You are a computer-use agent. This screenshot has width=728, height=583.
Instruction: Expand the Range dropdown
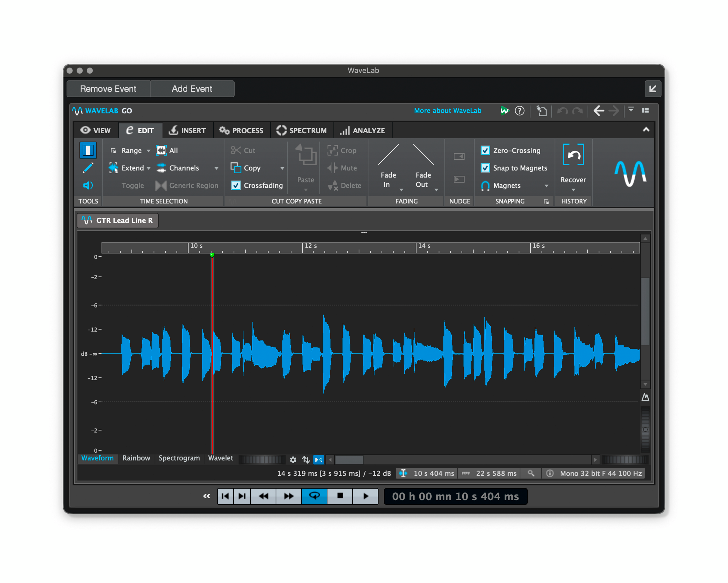[148, 151]
